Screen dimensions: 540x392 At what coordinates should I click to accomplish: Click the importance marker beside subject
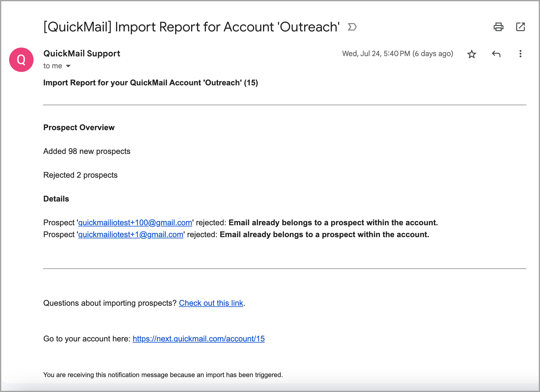click(352, 27)
